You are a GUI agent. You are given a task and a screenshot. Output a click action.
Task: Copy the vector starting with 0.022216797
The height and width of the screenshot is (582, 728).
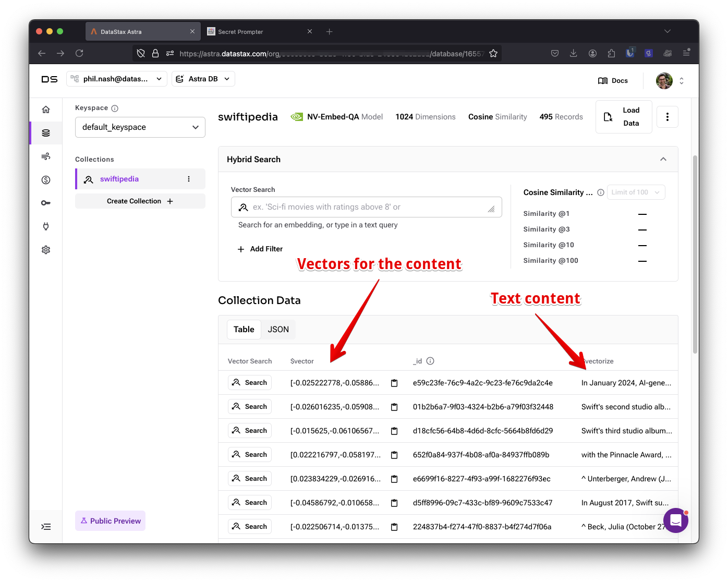coord(394,455)
